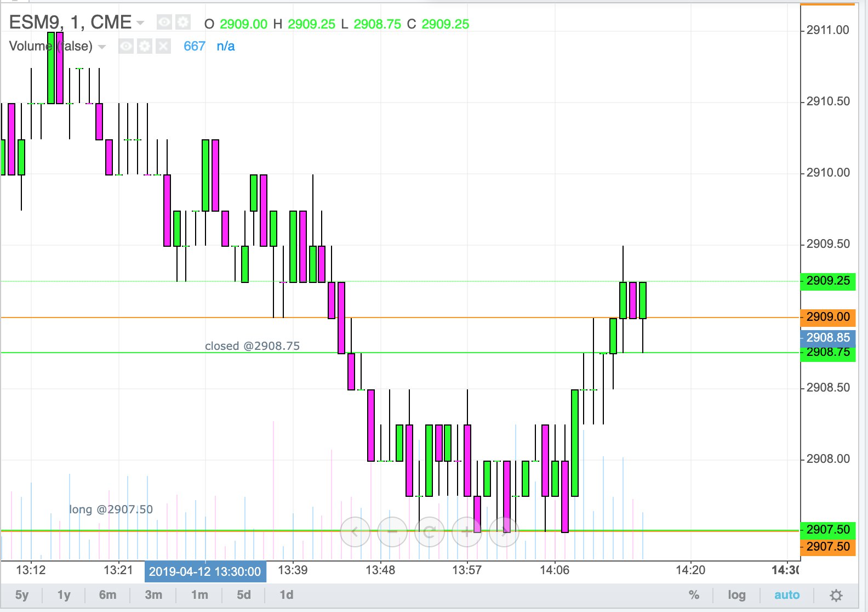Click the blue 2908.85 crosshair price label
868x612 pixels.
[x=828, y=338]
